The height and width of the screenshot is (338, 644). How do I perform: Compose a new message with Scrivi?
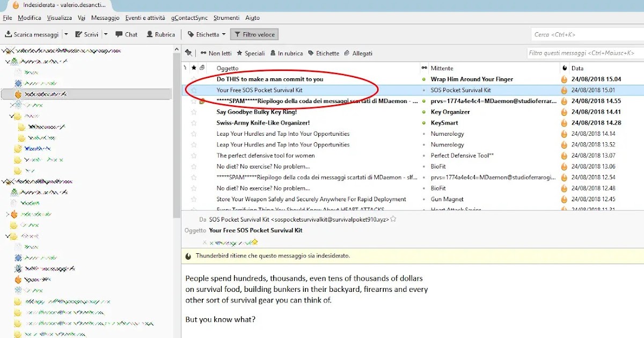coord(86,34)
